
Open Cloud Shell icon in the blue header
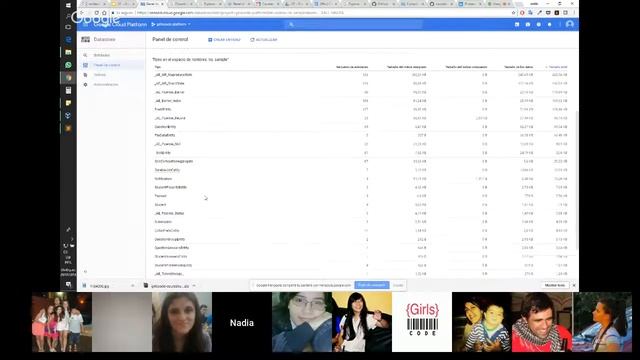tap(517, 24)
